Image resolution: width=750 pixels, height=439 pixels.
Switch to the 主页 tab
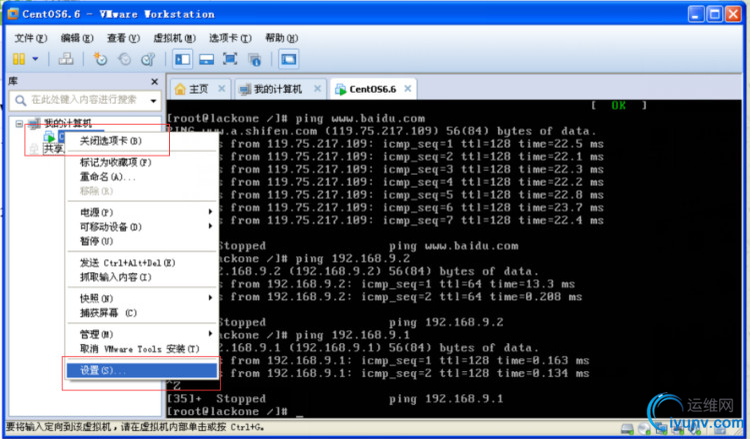[x=198, y=89]
